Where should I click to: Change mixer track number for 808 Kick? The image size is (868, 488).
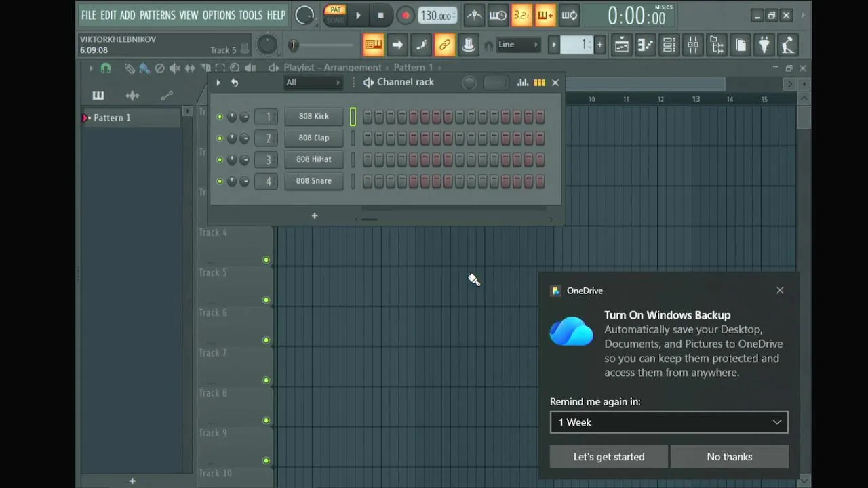coord(267,117)
